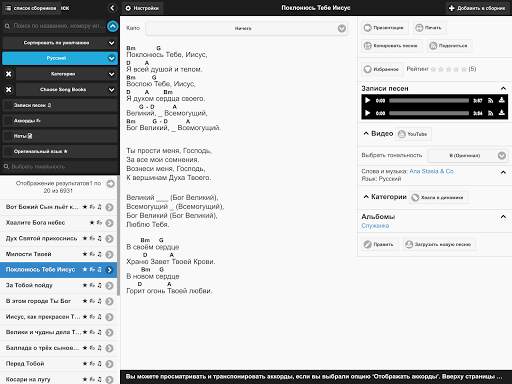Open the Ana Stasia & Co author link

(432, 171)
